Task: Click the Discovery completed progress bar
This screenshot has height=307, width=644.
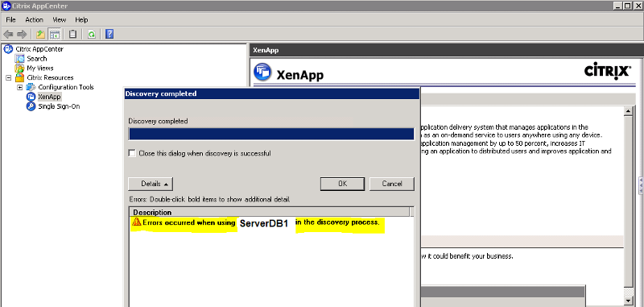Action: 271,135
